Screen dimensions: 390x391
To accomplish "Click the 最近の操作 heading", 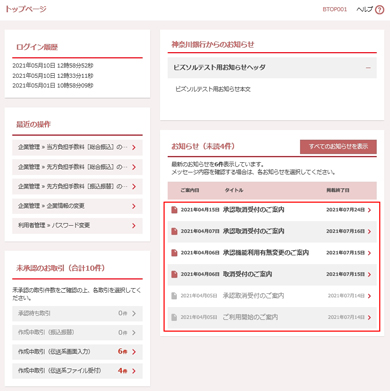I will [x=33, y=125].
